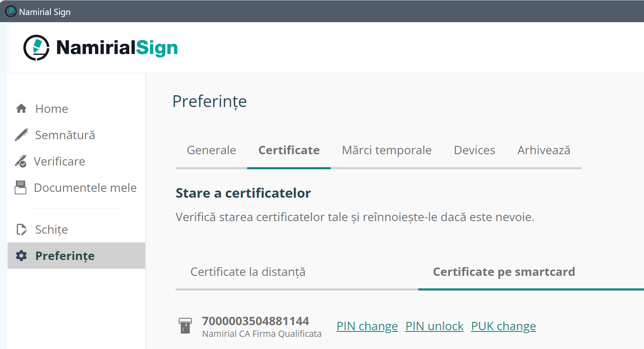Viewport: 644px width, 349px height.
Task: Select the Preferințe sidebar entry
Action: 76,256
